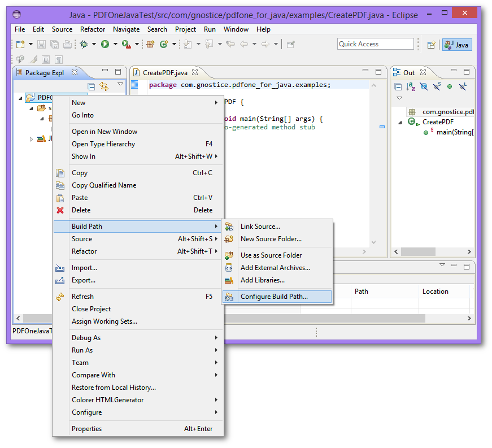Viewport: 492px width, 448px height.
Task: Click the Open Perspective icon
Action: click(x=431, y=45)
